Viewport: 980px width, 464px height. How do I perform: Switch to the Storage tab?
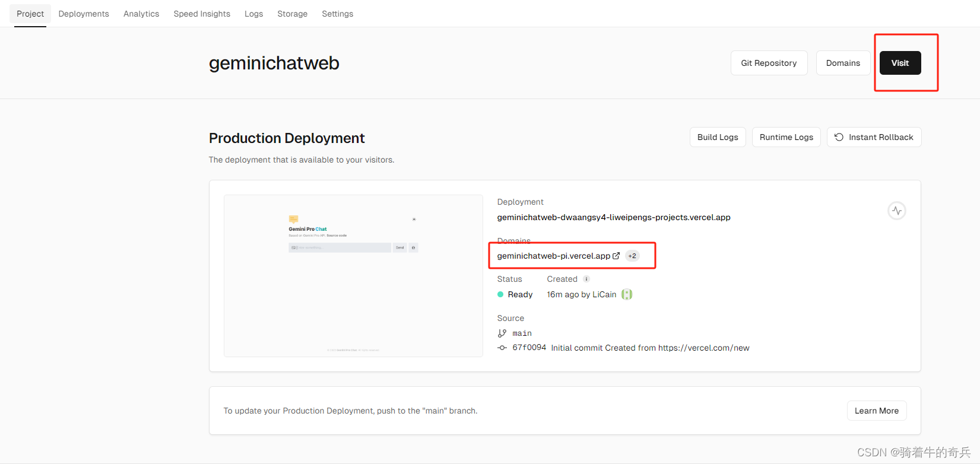coord(293,14)
